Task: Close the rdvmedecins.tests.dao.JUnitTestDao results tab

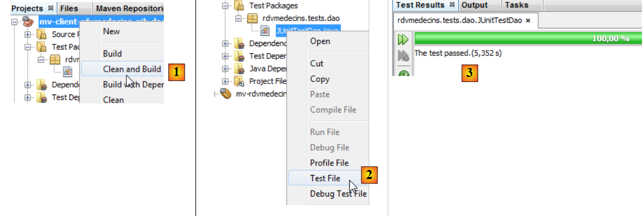Action: click(528, 21)
